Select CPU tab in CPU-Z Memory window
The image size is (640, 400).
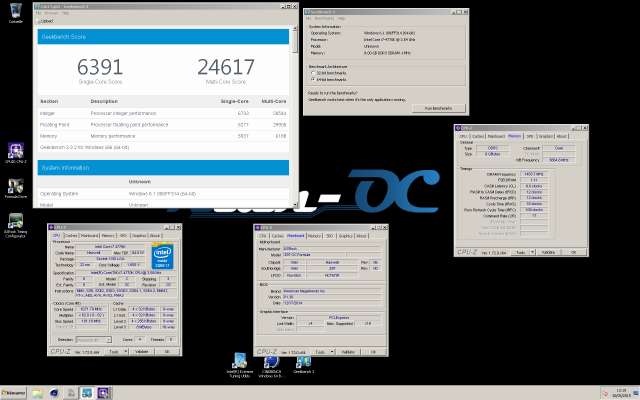point(463,136)
